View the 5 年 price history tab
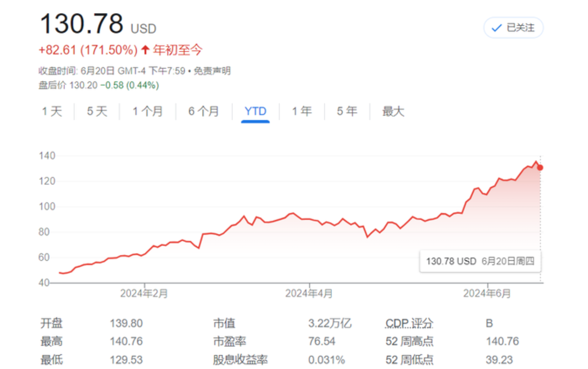Screen dimensions: 588x369 (x=347, y=111)
